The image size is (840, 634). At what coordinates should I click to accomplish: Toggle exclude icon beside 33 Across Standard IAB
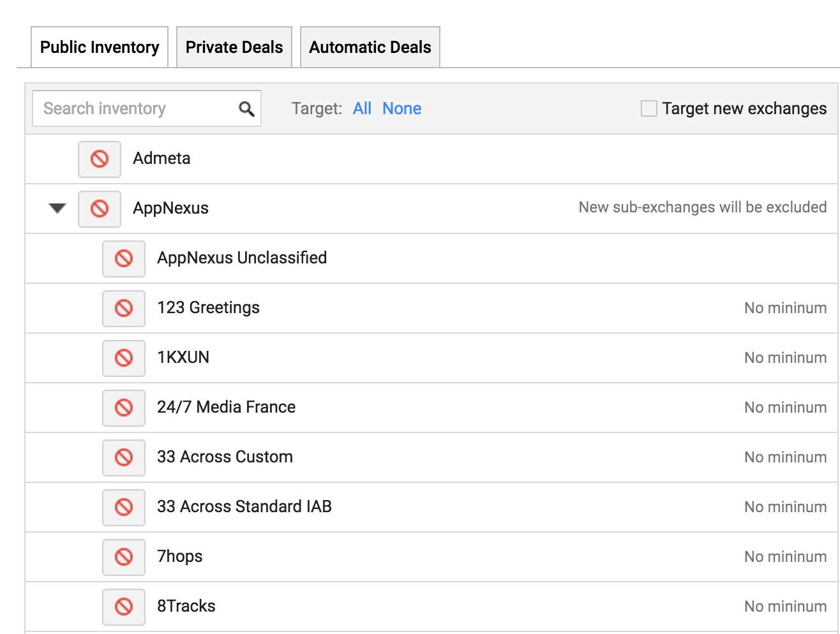[124, 507]
